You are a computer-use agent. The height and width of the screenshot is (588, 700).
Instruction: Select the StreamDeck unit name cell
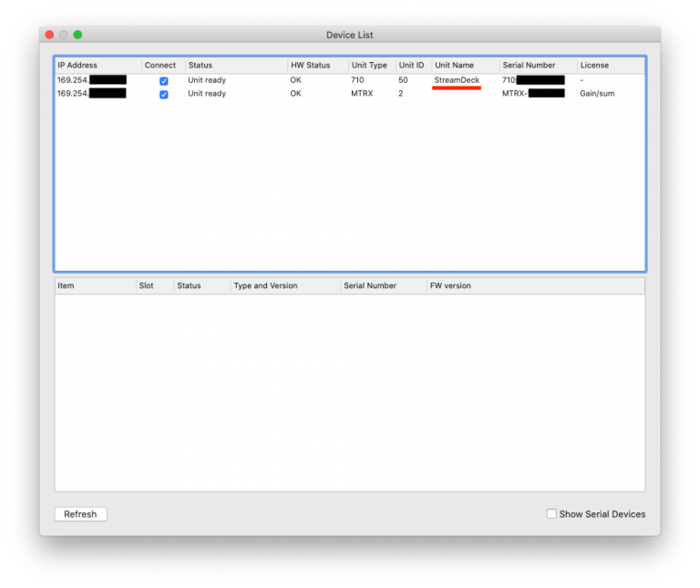(x=457, y=80)
